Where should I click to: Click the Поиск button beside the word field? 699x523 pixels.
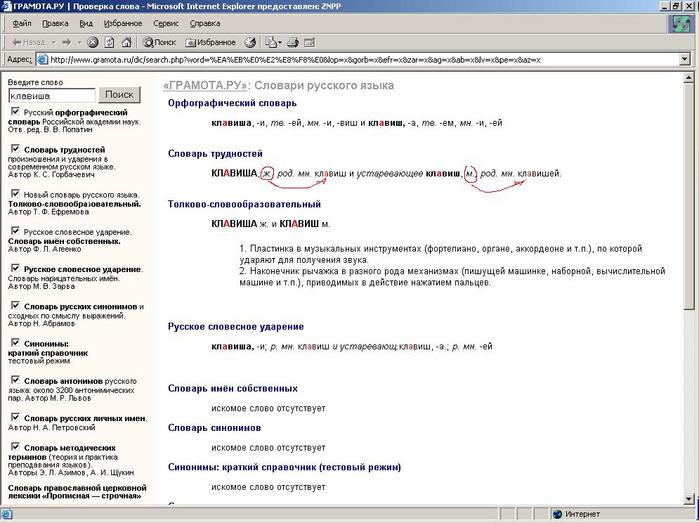(119, 95)
